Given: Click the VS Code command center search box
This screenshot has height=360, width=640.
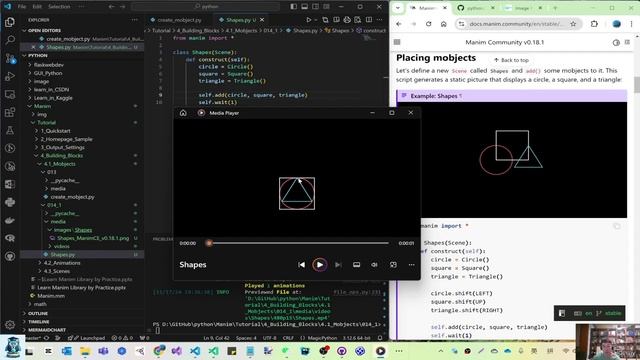Looking at the screenshot, I should click(x=206, y=7).
